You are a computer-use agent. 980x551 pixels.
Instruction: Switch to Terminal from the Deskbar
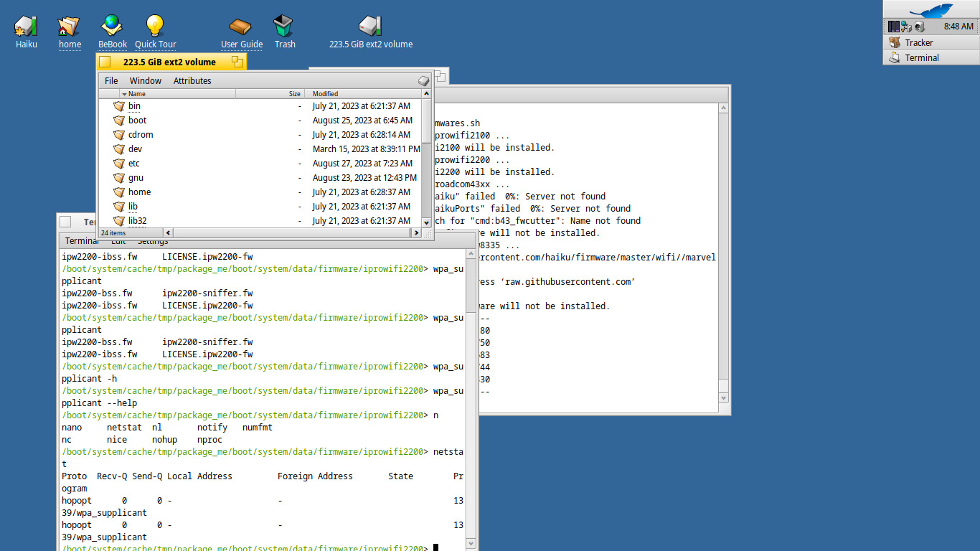pos(921,58)
